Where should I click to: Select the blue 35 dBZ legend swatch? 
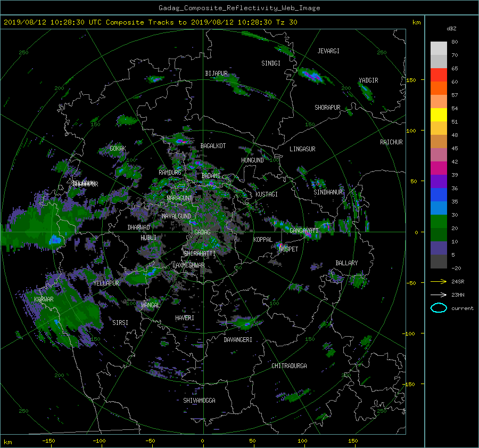click(x=439, y=195)
